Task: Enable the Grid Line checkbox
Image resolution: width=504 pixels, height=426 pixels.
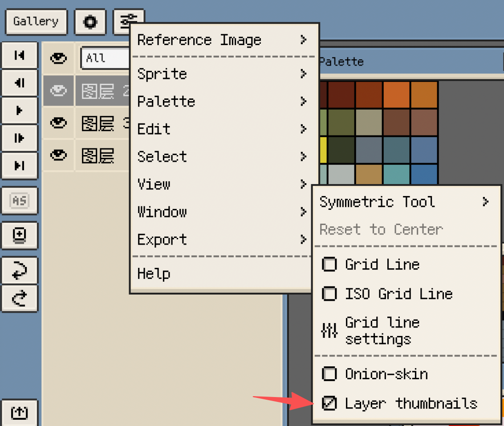Action: 329,265
